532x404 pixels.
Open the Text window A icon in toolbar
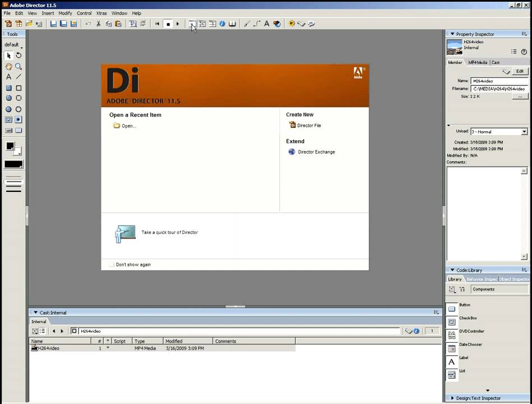coord(267,24)
